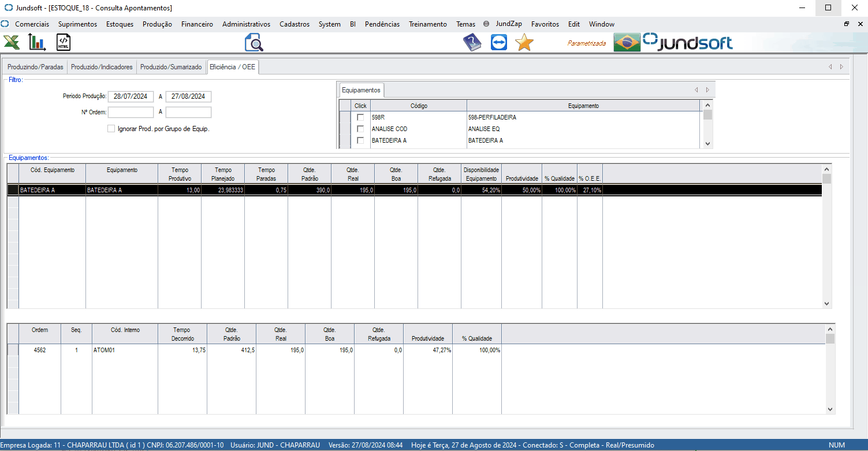
Task: Switch to the Produzido/Indicadores tab
Action: click(102, 67)
